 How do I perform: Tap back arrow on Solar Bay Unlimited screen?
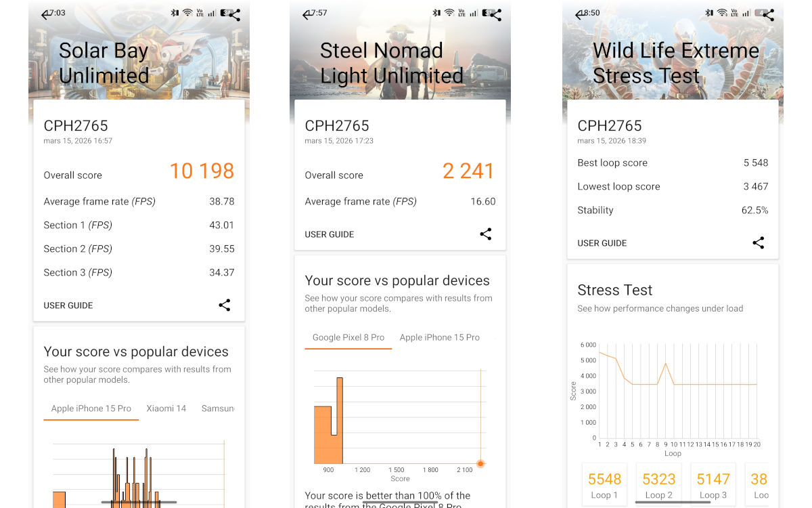pyautogui.click(x=45, y=15)
